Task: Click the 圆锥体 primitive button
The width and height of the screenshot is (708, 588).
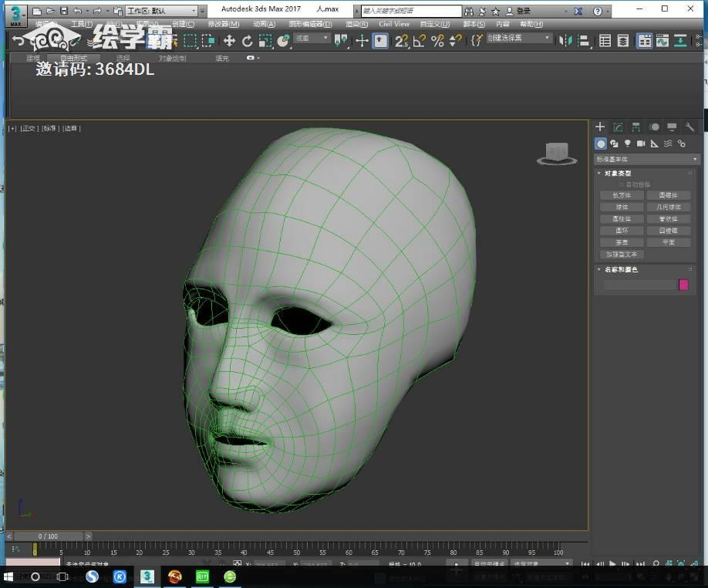Action: point(668,196)
